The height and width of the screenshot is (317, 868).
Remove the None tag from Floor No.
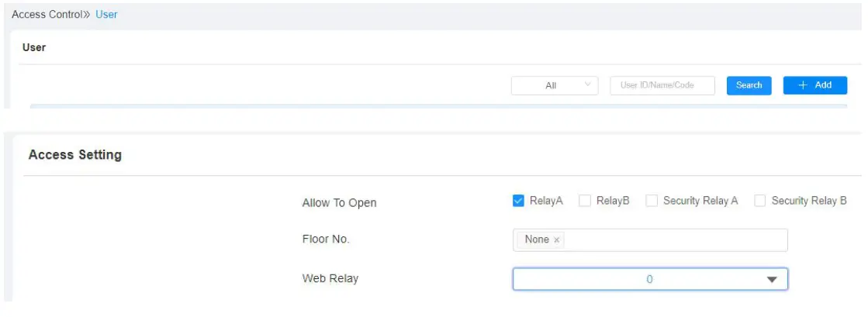tap(556, 240)
